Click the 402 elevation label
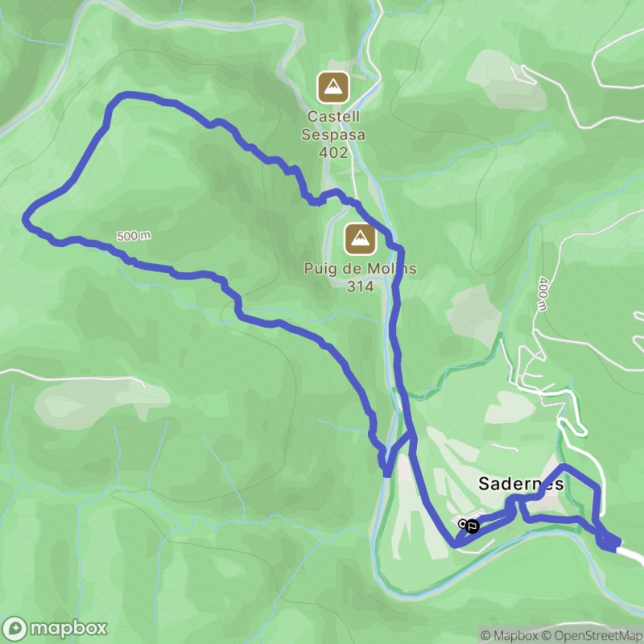 tap(333, 152)
